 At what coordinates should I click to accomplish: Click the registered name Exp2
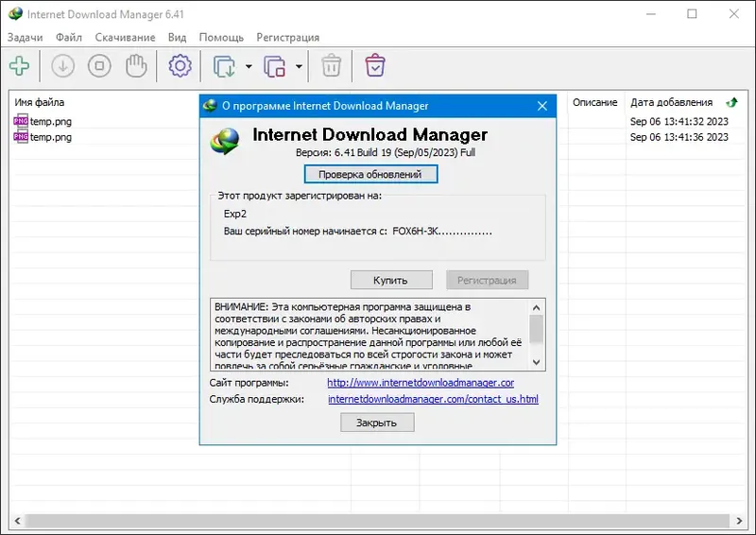[x=235, y=214]
